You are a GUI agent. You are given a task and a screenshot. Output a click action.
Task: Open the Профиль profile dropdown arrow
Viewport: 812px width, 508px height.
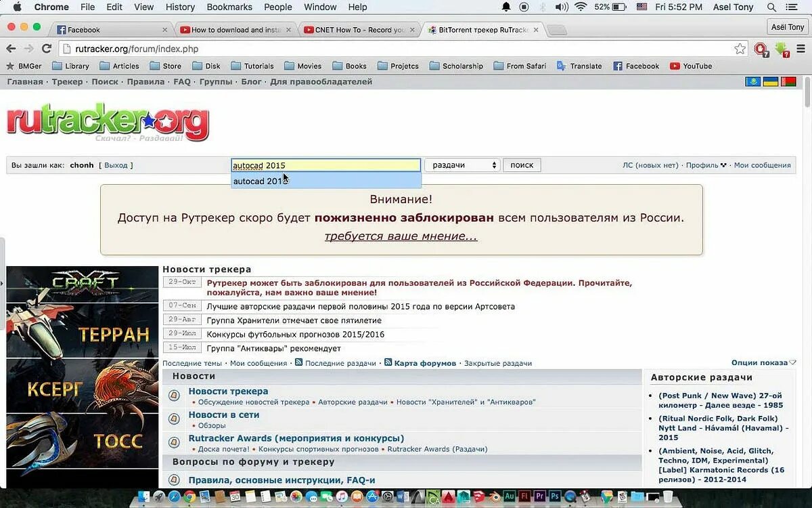pyautogui.click(x=723, y=165)
